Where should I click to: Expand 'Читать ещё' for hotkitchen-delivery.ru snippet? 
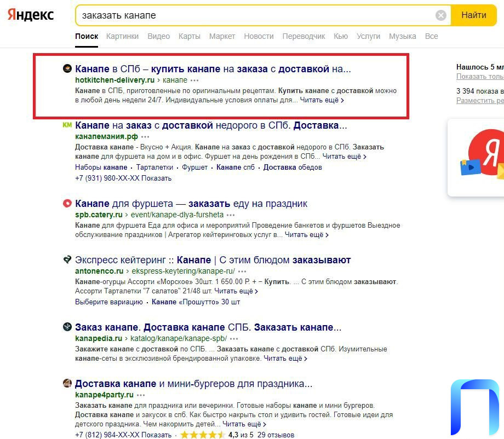coord(322,100)
